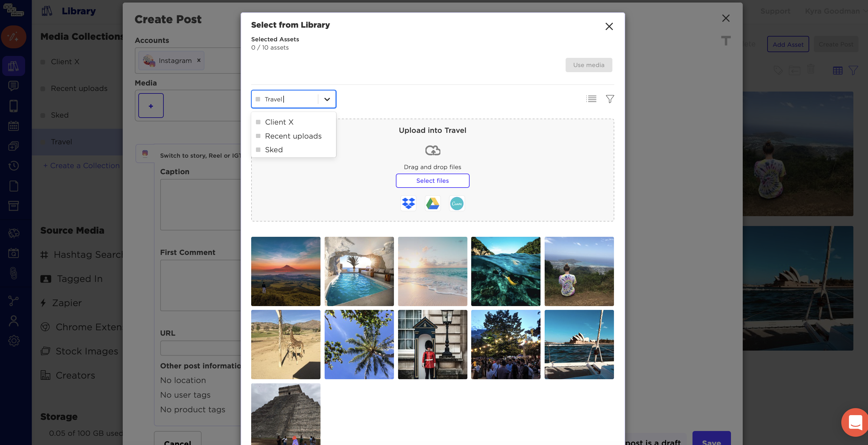Open Recent uploads in Media Collections
Viewport: 868px width, 445px height.
pos(77,89)
